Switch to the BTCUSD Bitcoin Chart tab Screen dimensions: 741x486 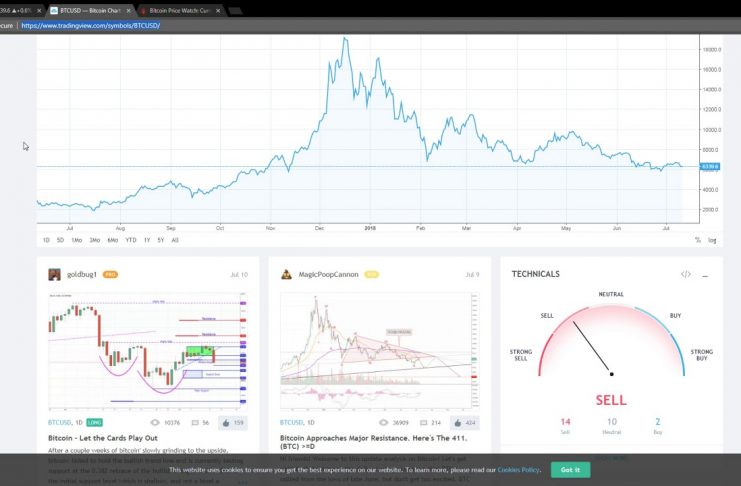[x=90, y=10]
